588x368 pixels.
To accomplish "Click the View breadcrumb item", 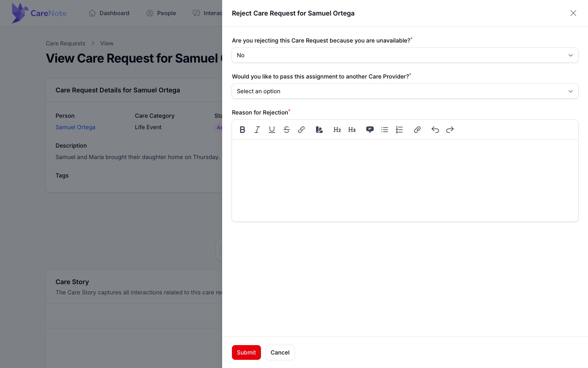I will point(107,43).
